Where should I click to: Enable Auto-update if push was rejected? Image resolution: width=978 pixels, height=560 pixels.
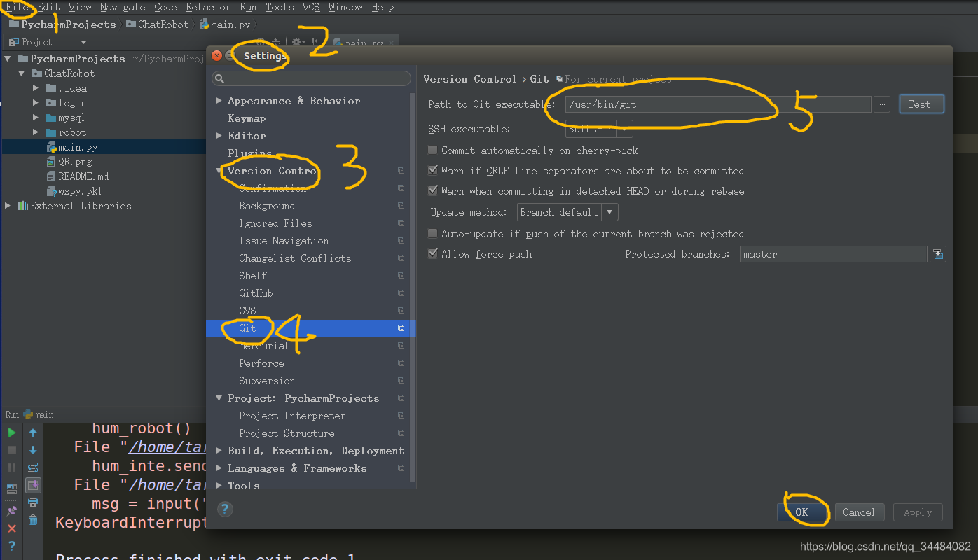coord(433,234)
